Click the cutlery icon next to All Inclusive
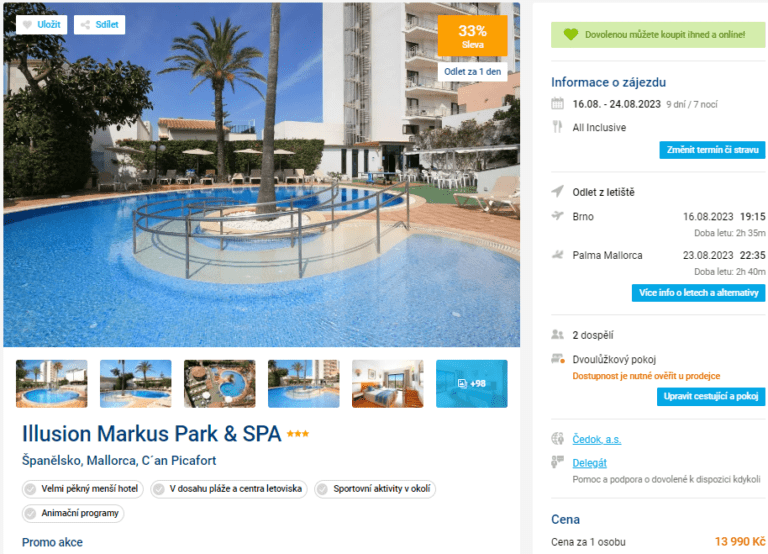 [x=557, y=127]
